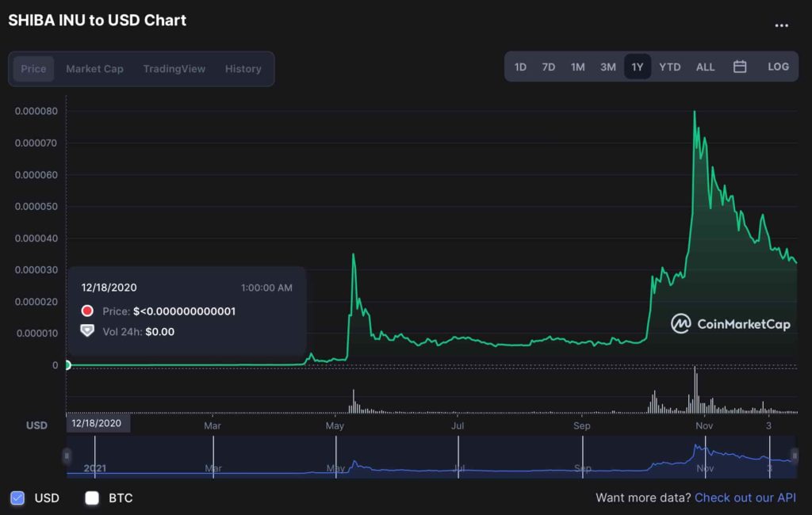812x515 pixels.
Task: Click the 'Vol 24h: $0.00' tooltip text
Action: [x=138, y=332]
